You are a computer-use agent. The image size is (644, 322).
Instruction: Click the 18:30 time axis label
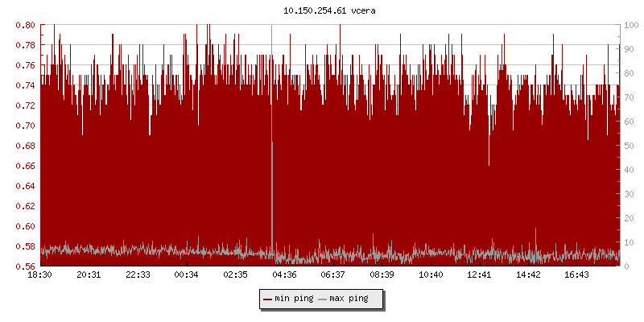40,275
